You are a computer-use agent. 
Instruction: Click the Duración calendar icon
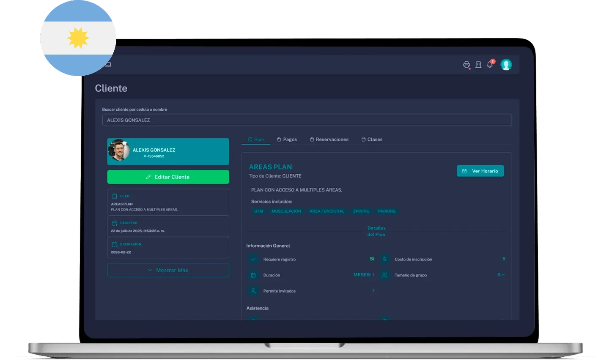tap(253, 275)
